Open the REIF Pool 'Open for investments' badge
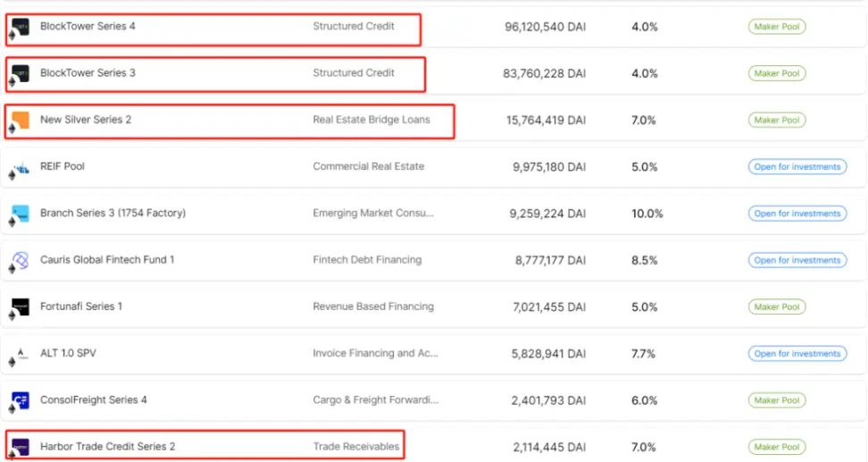The height and width of the screenshot is (462, 868). [x=797, y=167]
